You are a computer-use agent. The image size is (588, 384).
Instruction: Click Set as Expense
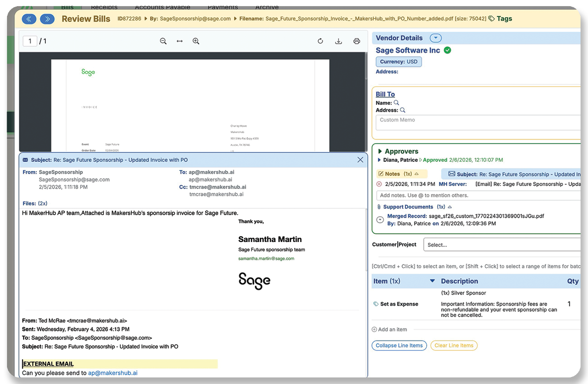point(399,304)
